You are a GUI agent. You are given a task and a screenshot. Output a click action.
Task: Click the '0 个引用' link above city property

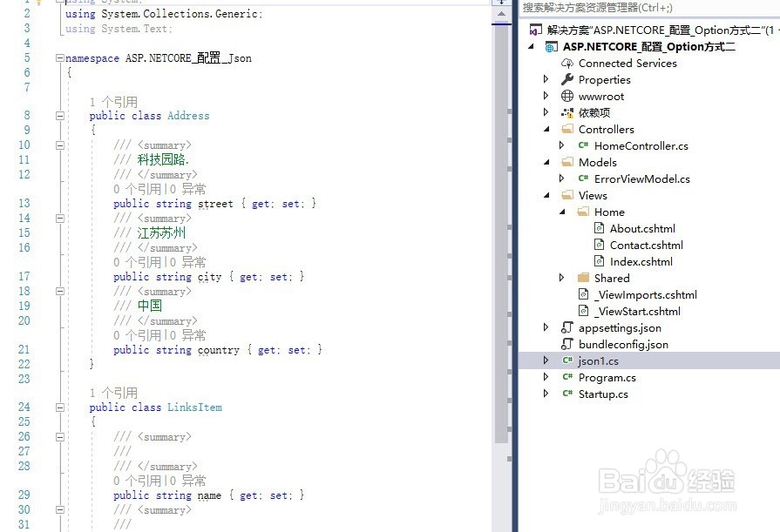tap(138, 262)
